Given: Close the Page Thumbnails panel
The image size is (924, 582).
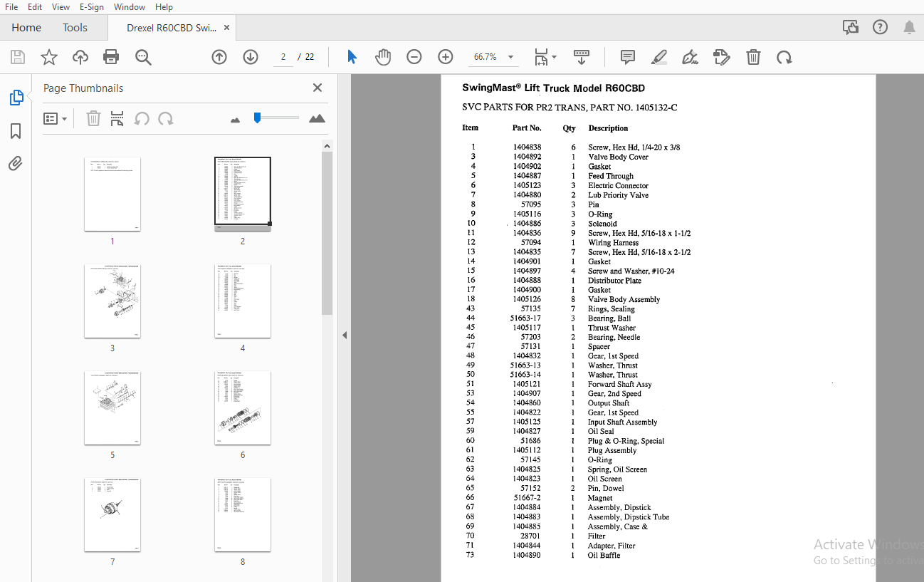Looking at the screenshot, I should tap(317, 88).
